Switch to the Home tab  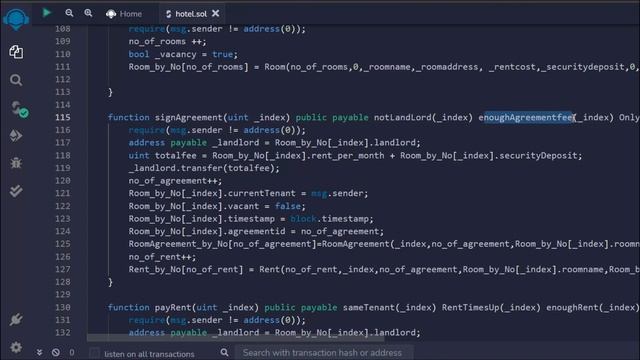coord(124,14)
